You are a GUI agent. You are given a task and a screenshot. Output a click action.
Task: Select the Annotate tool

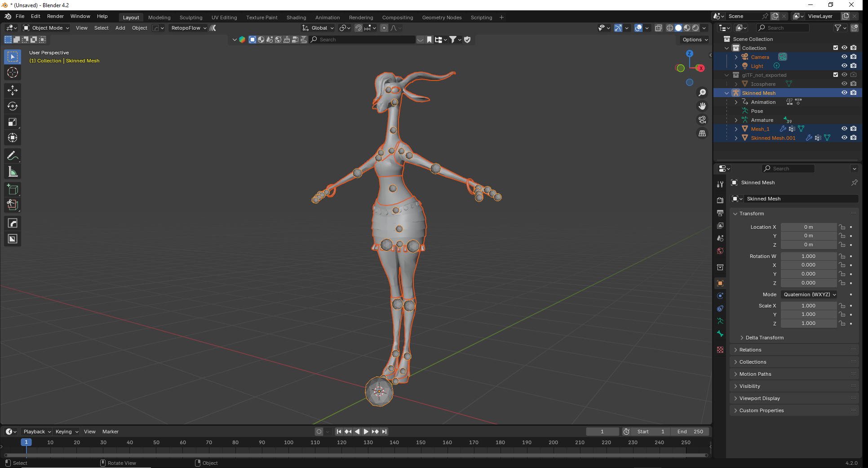[13, 156]
